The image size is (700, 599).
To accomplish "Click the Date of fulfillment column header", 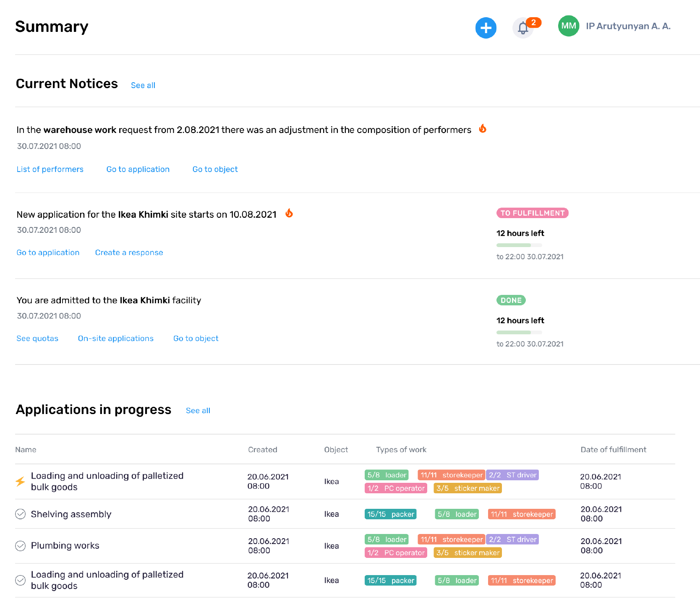I will [x=613, y=450].
